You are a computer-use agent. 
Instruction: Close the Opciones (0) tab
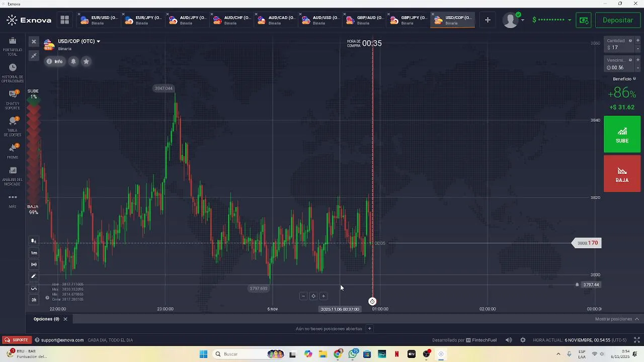[x=65, y=319]
